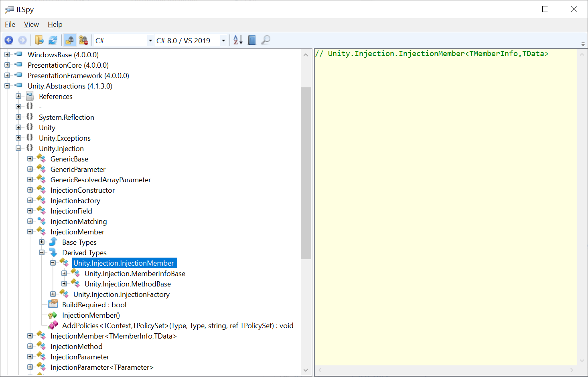Open the File menu
The height and width of the screenshot is (377, 588).
point(10,24)
